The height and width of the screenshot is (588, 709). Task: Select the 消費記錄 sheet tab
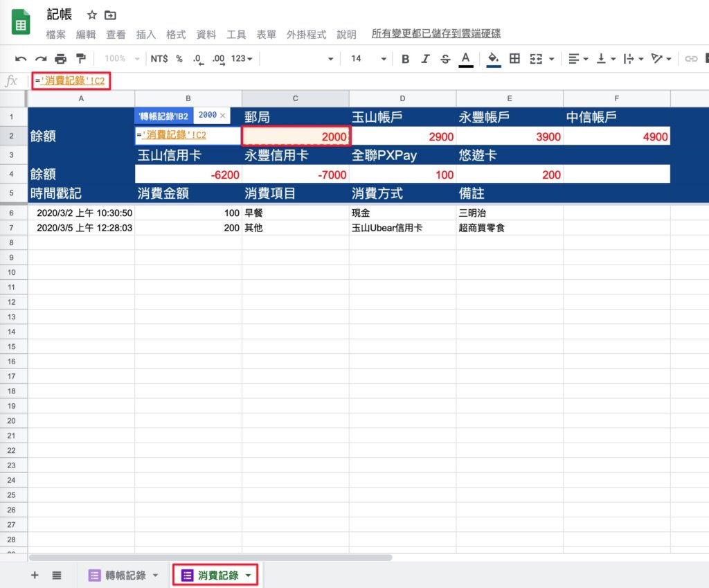(x=218, y=576)
